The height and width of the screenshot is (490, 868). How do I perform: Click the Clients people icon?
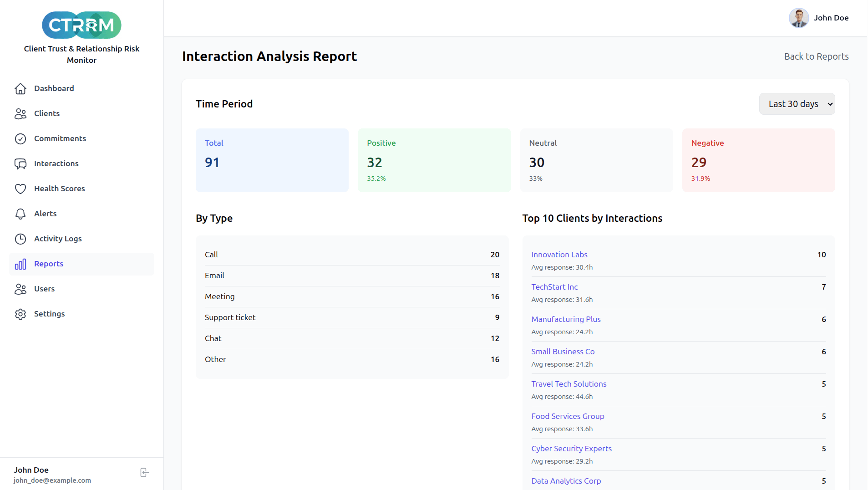20,113
